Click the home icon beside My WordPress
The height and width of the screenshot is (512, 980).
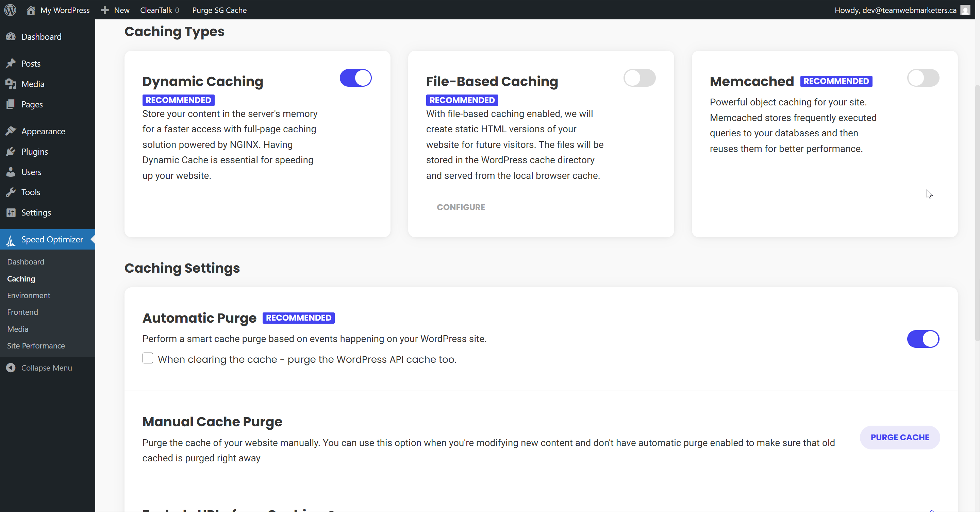tap(31, 10)
